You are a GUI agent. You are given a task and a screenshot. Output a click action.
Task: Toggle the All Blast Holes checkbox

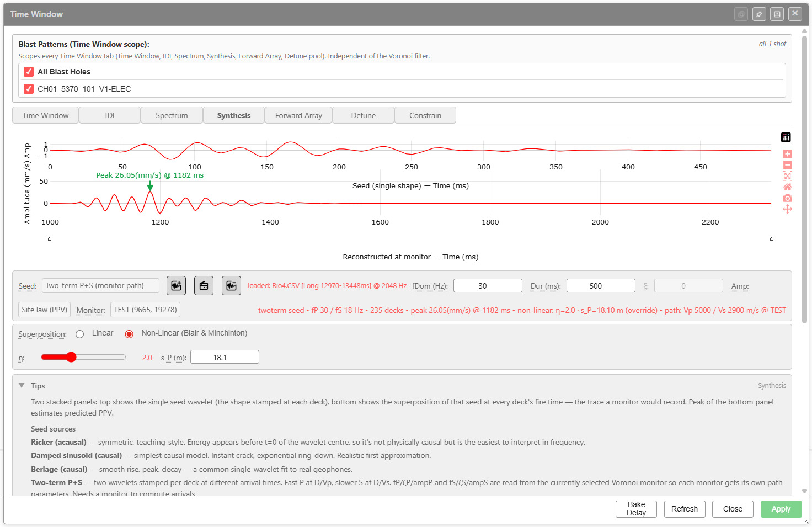29,72
